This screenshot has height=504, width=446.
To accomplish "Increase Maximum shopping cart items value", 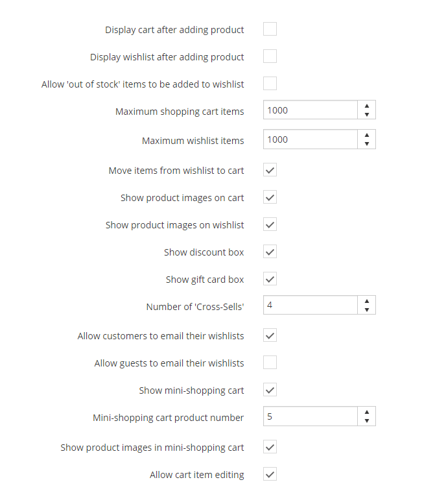I will point(367,106).
